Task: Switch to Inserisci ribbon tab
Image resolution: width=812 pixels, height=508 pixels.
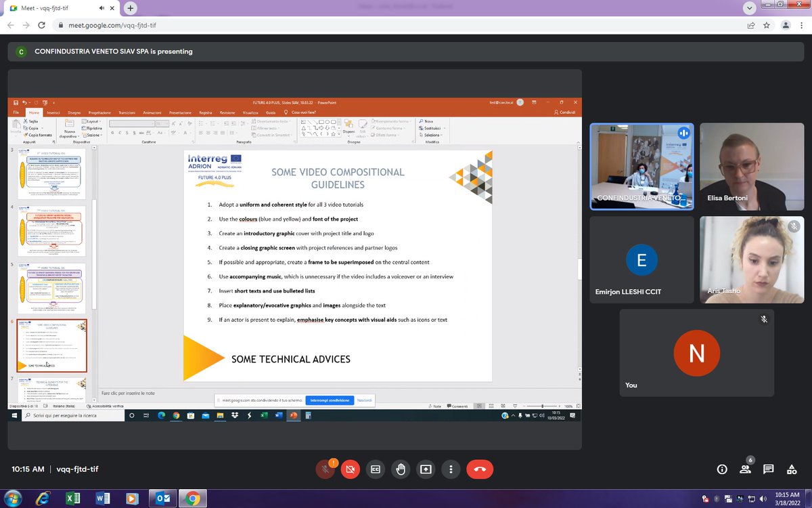Action: tap(53, 112)
